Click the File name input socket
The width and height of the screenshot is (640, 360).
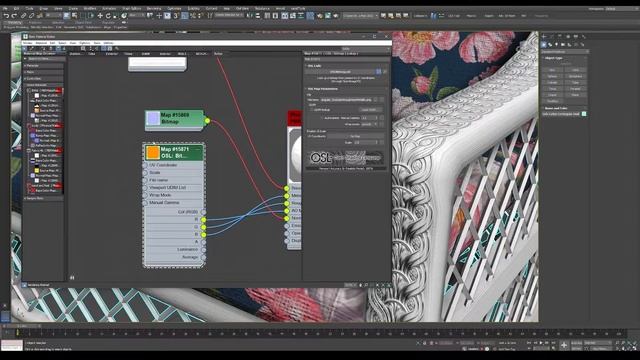[x=145, y=180]
